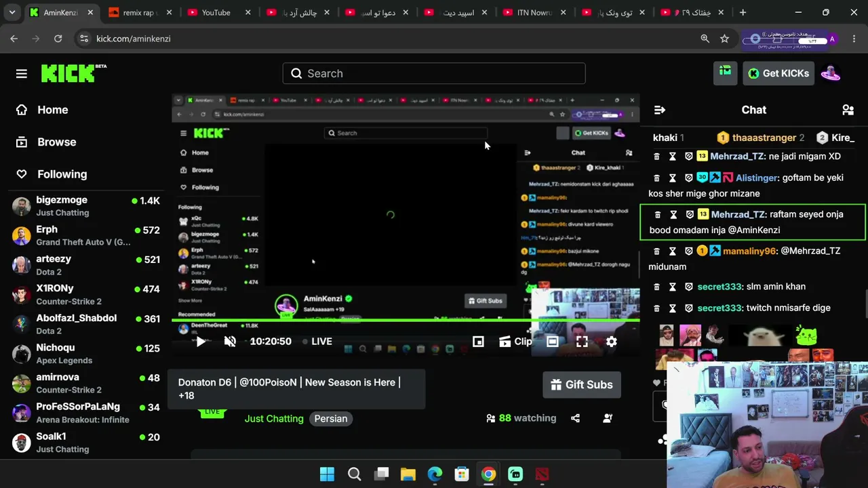Image resolution: width=868 pixels, height=488 pixels.
Task: Reload the kick.com page
Action: tap(58, 39)
